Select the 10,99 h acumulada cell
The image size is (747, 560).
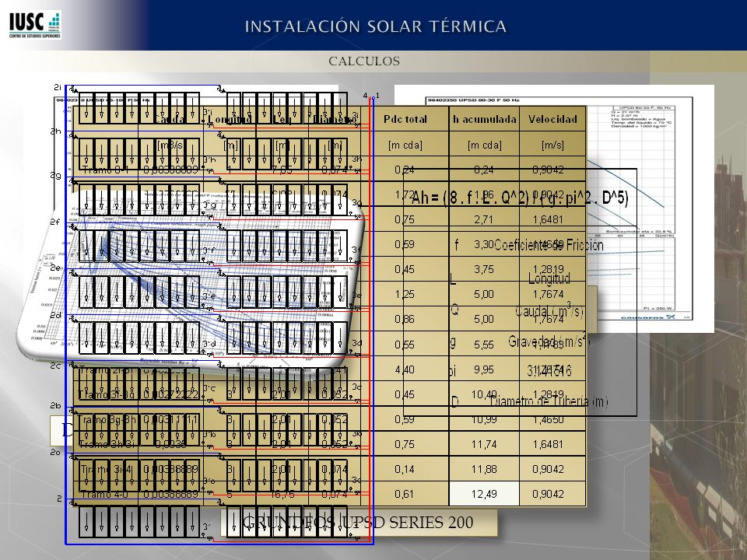(484, 419)
